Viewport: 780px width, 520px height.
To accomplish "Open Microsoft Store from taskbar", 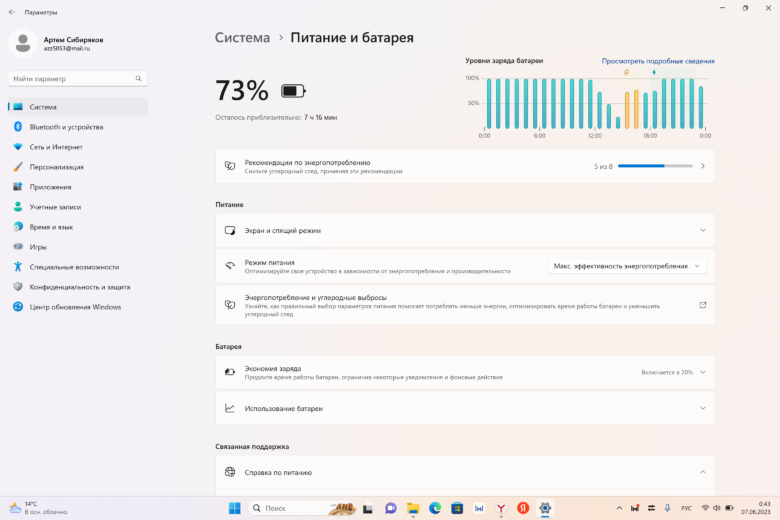I will 457,508.
